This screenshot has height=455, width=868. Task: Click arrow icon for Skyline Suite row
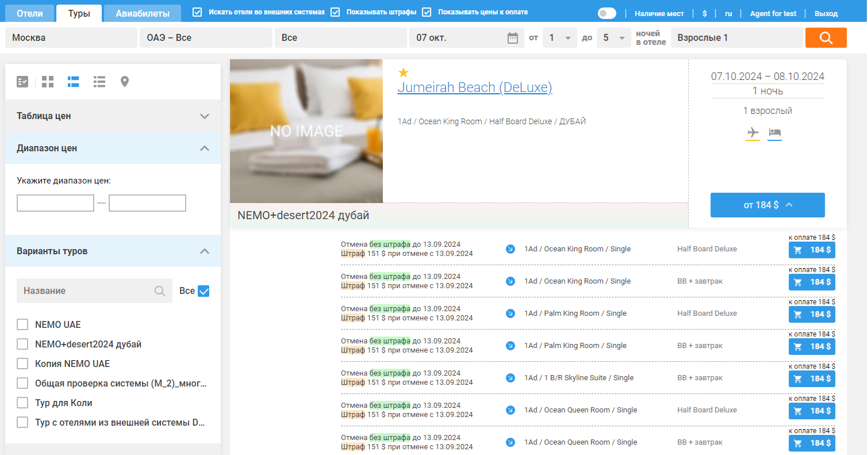click(x=510, y=378)
